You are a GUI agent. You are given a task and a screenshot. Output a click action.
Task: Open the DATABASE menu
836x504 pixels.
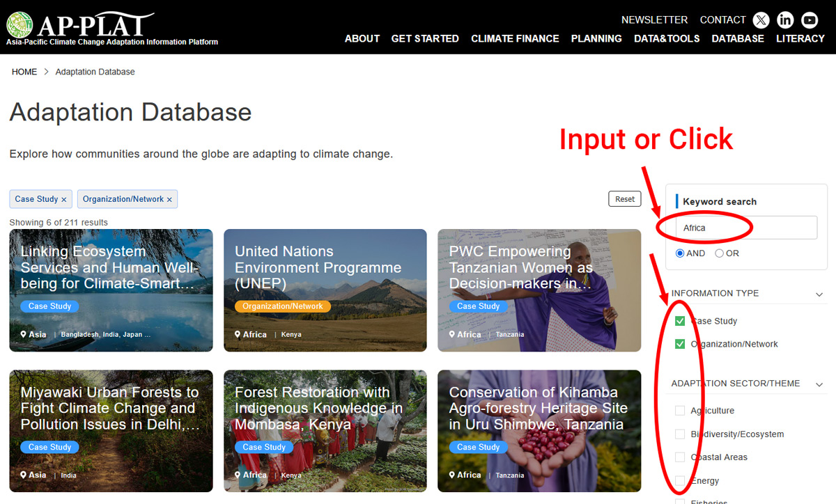738,39
